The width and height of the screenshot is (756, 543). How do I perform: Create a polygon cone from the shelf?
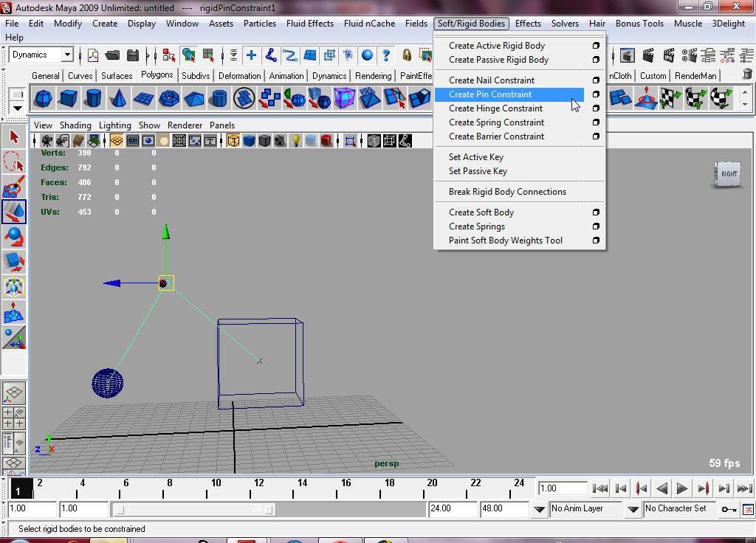tap(118, 98)
